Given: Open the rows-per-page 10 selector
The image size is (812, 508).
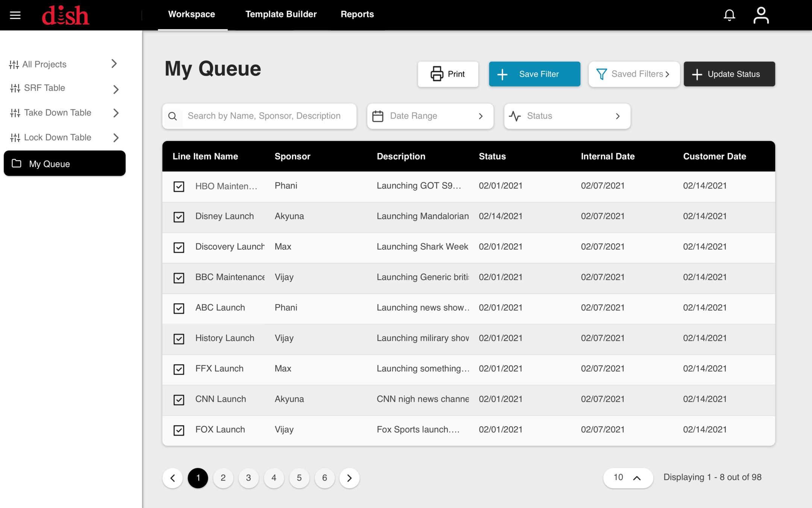Looking at the screenshot, I should (628, 478).
